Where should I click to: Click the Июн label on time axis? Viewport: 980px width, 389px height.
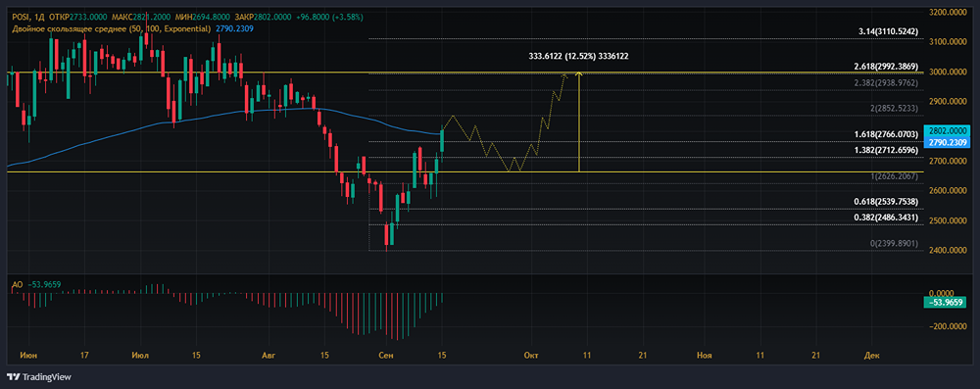click(x=28, y=355)
